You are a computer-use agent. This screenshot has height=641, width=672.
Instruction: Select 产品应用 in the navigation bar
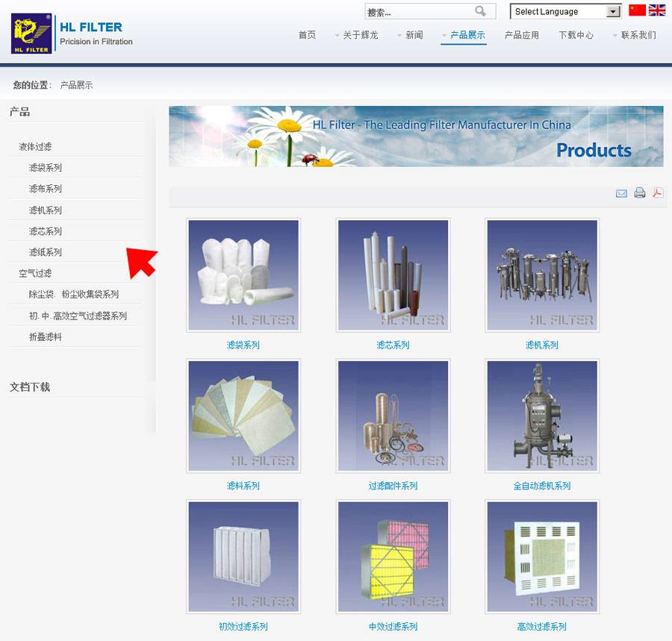522,35
